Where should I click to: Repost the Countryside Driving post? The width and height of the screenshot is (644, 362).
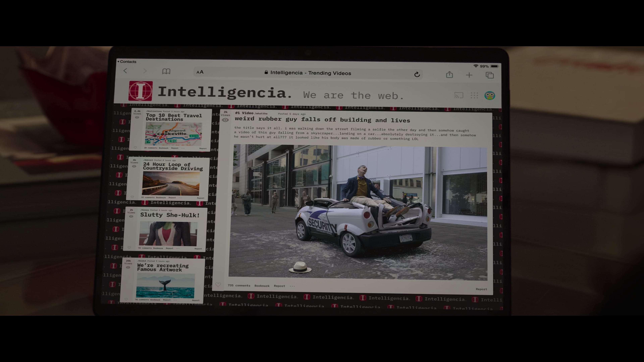(x=172, y=198)
